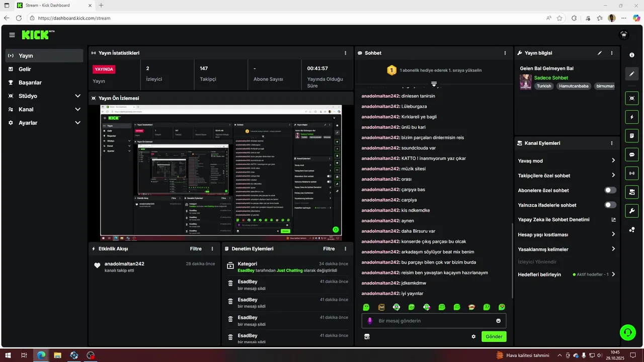
Task: Open Filtre in Etkinlik Akışı panel
Action: coord(196,249)
